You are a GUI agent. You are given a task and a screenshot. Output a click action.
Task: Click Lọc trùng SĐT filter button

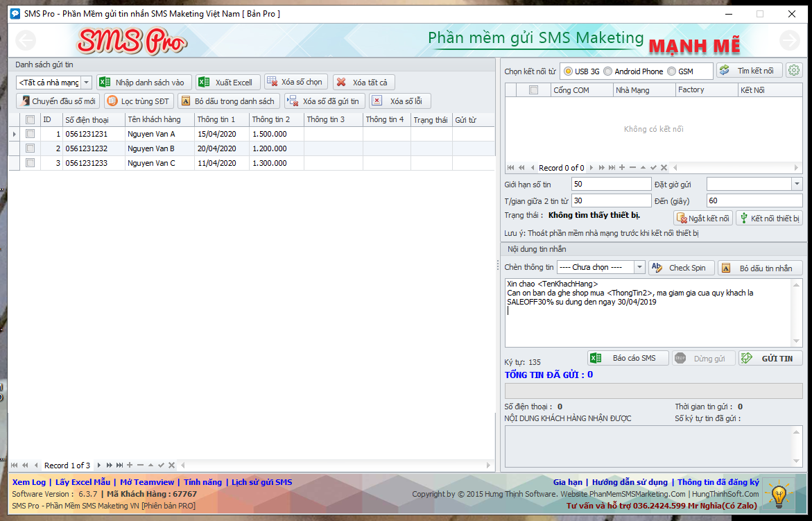pos(138,101)
